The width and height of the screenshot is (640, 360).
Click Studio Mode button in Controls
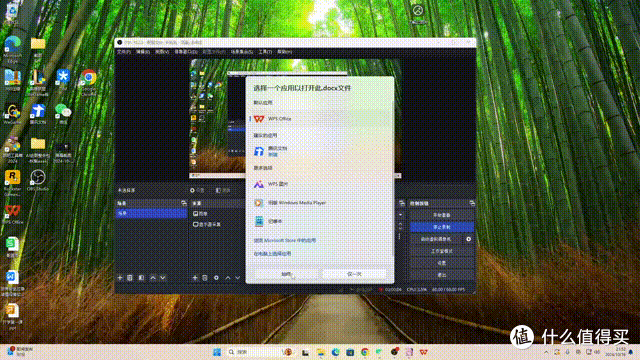click(x=442, y=251)
